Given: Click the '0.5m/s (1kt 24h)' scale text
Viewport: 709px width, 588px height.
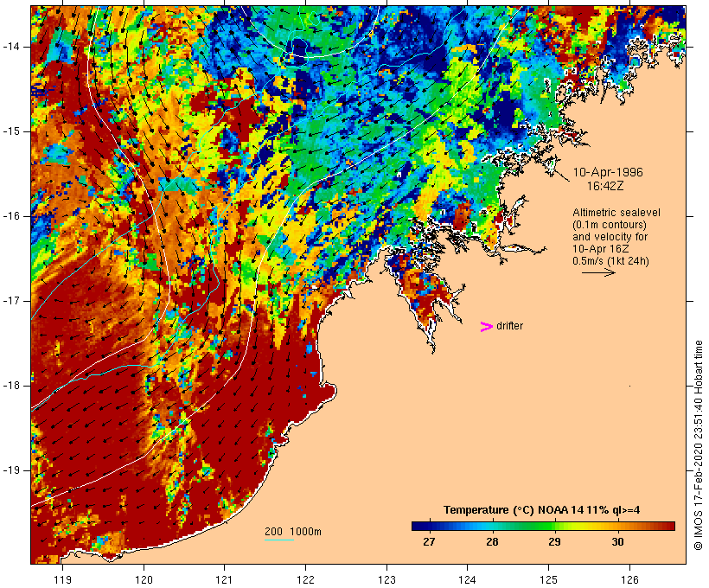Looking at the screenshot, I should coord(610,261).
